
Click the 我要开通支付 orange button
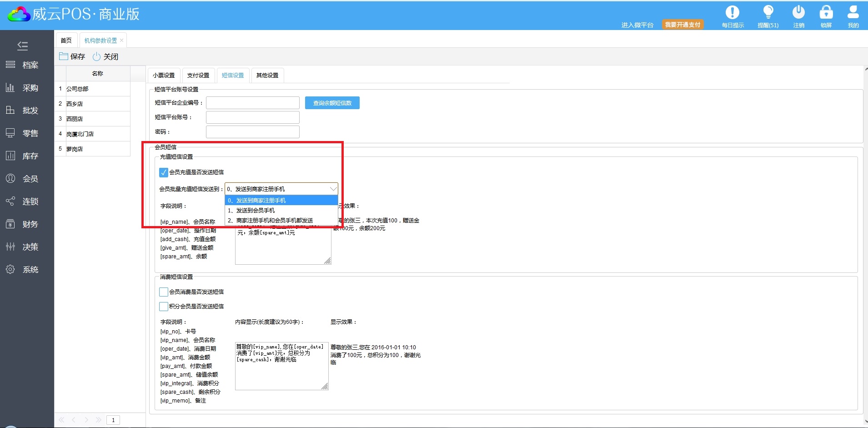click(x=682, y=25)
